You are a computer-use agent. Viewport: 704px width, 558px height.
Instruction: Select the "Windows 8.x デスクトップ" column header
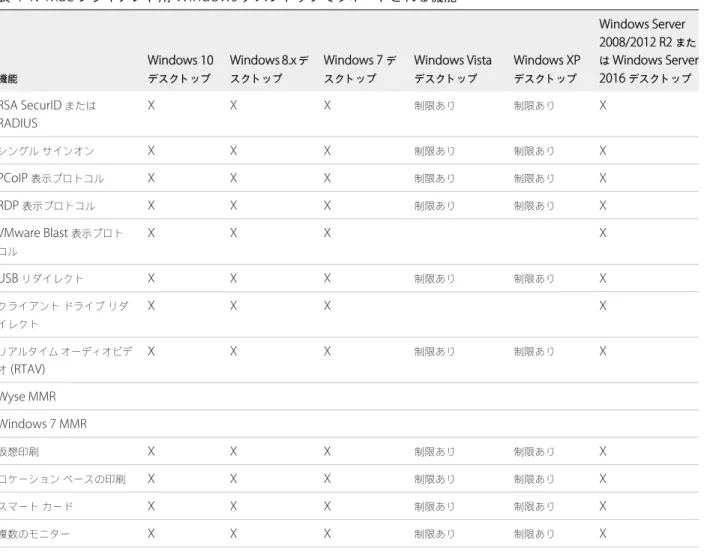(269, 69)
